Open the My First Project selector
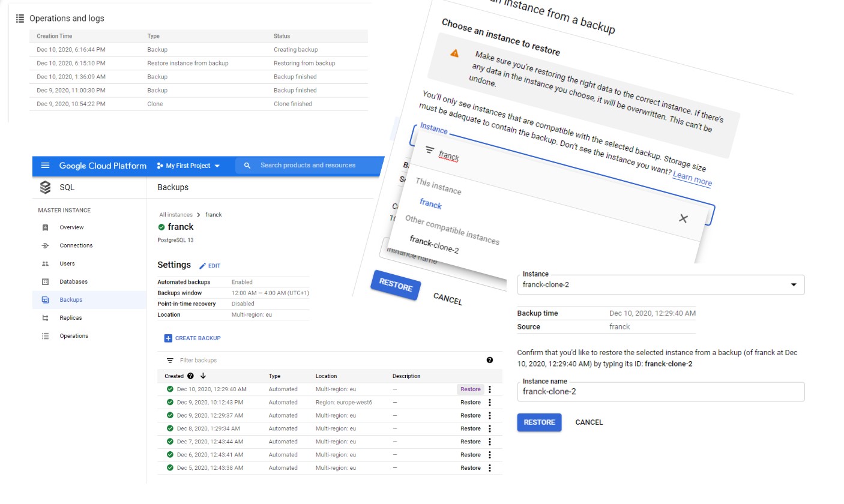This screenshot has width=844, height=504. (x=188, y=166)
